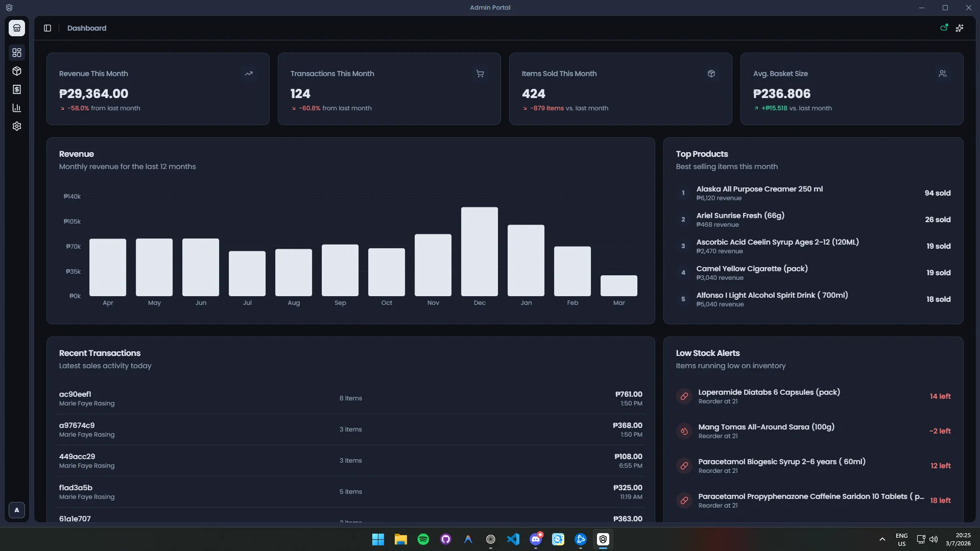Click the sparkle icon in header corner

(x=960, y=28)
